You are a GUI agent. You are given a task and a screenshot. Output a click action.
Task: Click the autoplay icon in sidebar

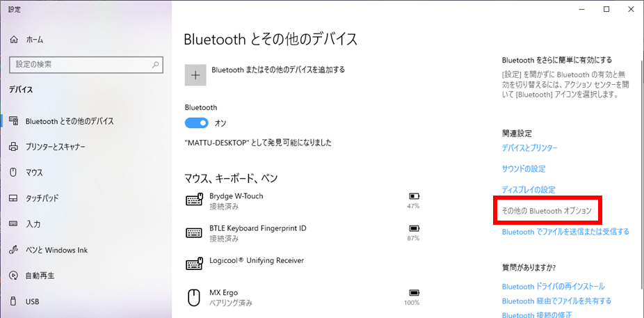point(13,276)
